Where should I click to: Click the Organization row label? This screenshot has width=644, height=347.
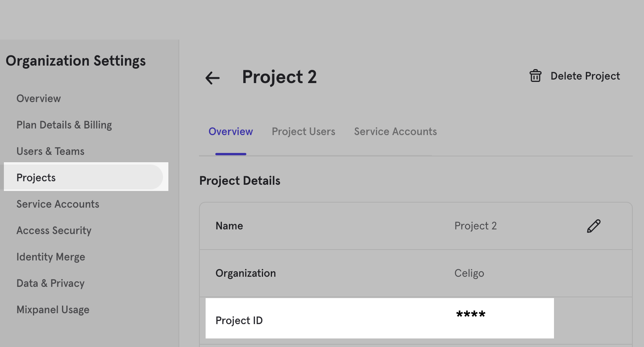[x=246, y=273]
